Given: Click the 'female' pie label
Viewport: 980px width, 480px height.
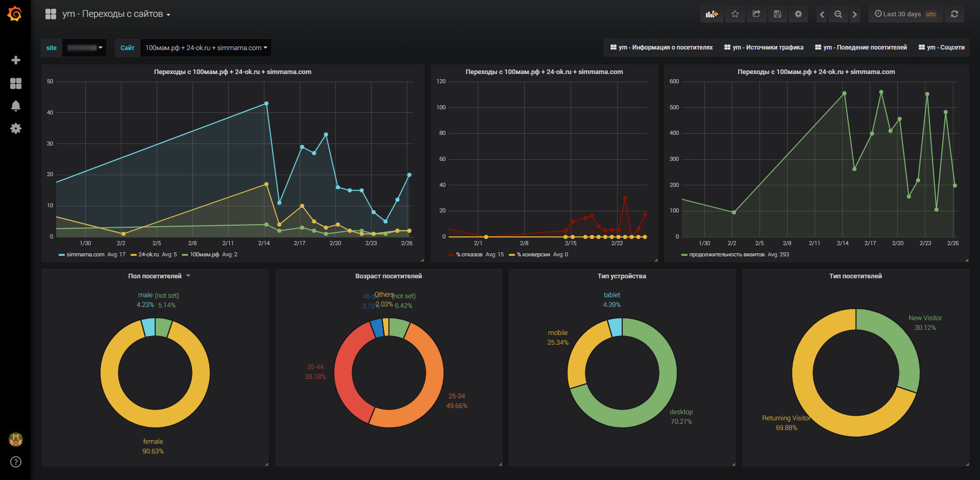Looking at the screenshot, I should (153, 442).
